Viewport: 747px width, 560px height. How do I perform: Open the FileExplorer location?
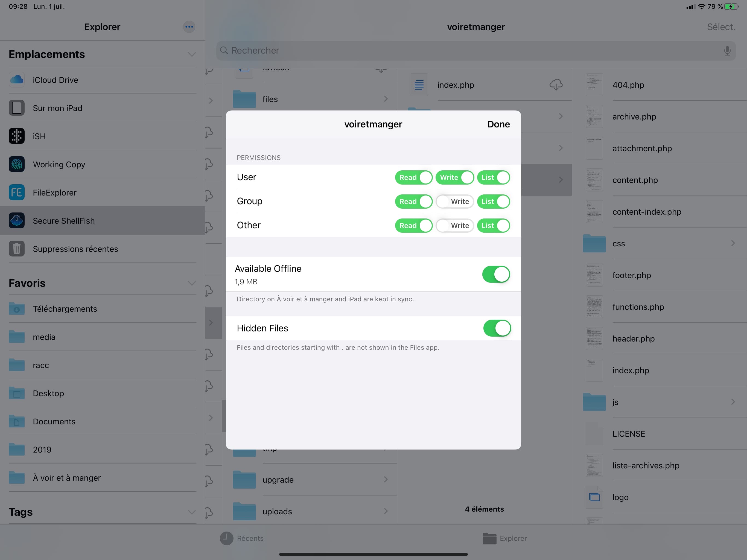coord(54,192)
